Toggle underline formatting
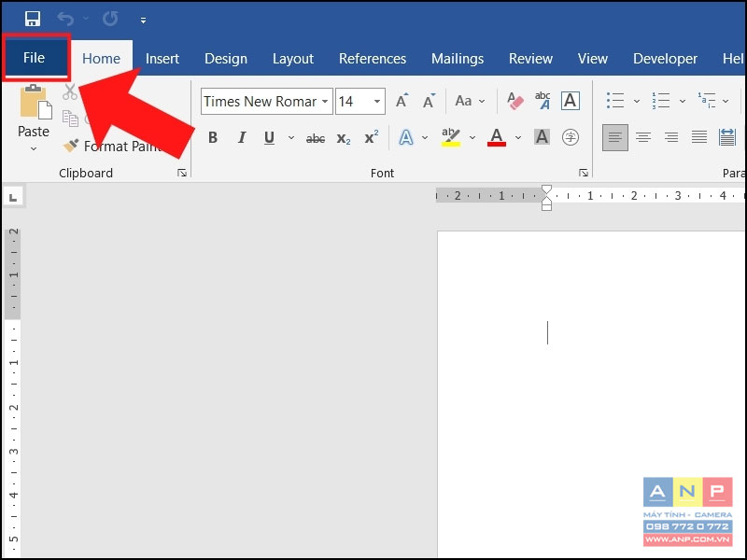The image size is (747, 560). coord(269,137)
